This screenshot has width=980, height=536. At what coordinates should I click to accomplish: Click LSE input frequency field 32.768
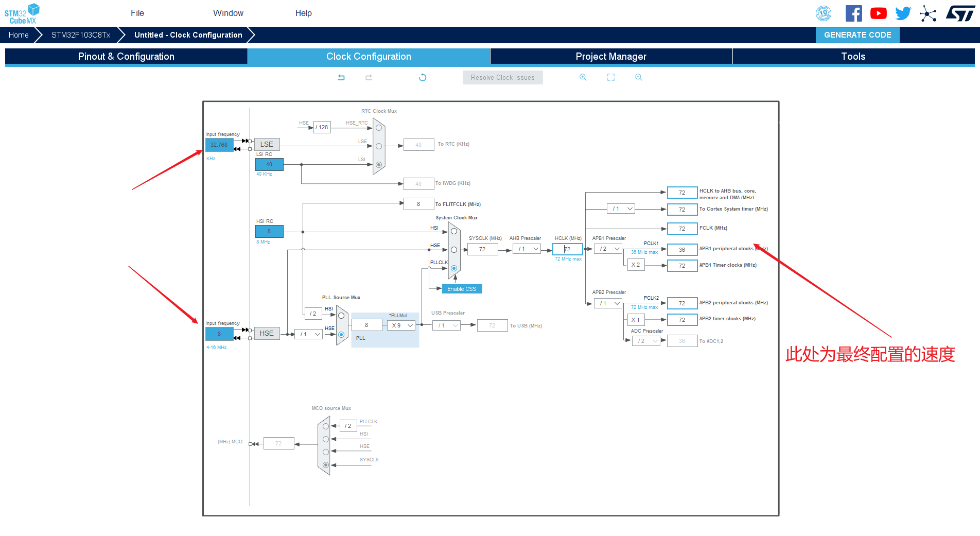tap(219, 145)
